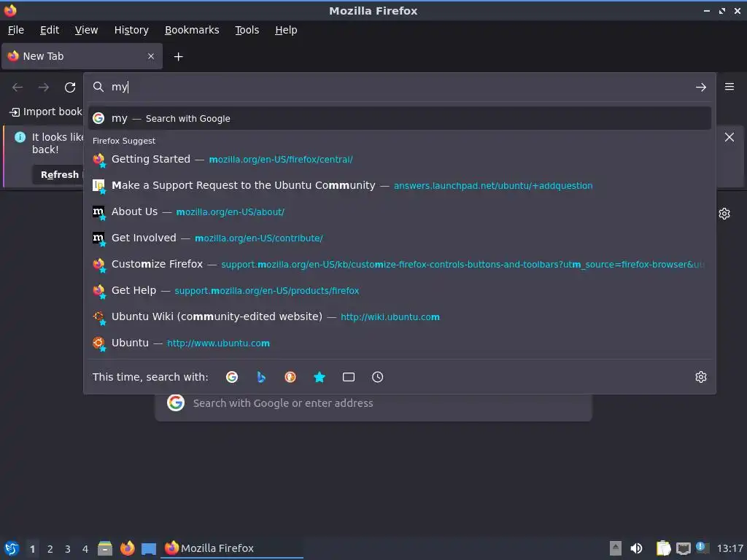Search history using the clock icon
The height and width of the screenshot is (560, 747).
click(377, 377)
